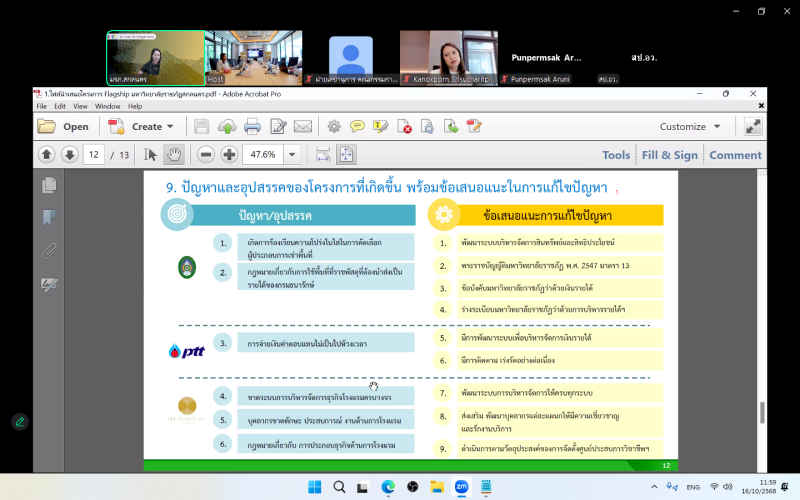Toggle read mode expand icon
The image size is (800, 500).
[752, 126]
